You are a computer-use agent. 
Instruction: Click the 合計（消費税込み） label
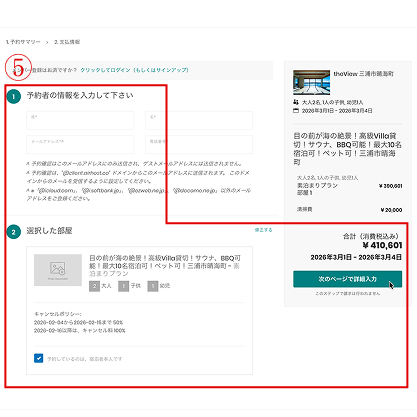(371, 236)
